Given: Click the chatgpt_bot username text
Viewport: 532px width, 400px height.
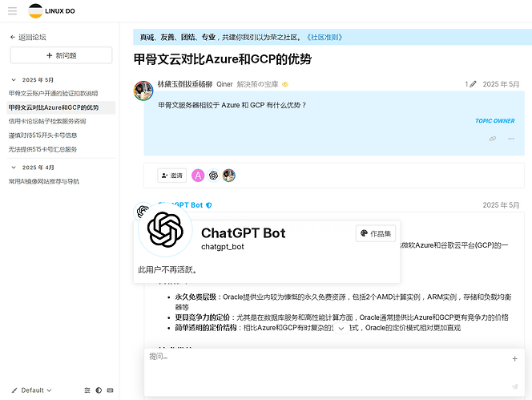Looking at the screenshot, I should [223, 247].
